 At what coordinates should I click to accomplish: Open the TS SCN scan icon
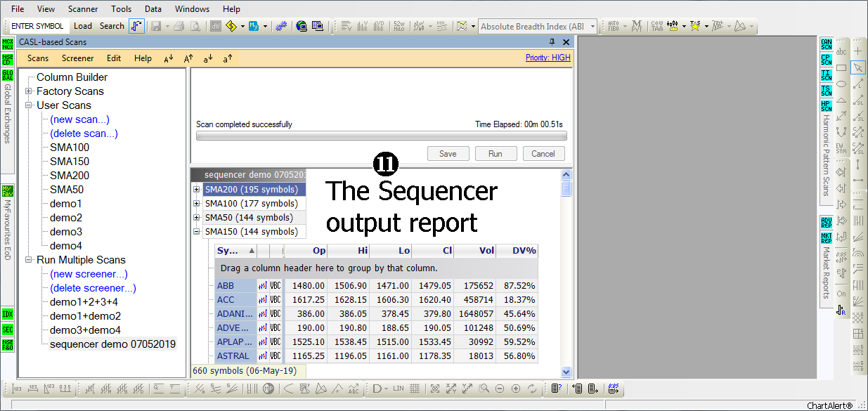click(x=827, y=91)
